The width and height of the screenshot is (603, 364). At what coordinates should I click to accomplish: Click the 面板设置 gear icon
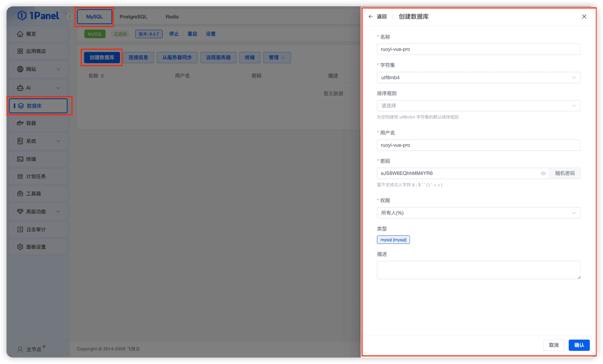coord(20,247)
